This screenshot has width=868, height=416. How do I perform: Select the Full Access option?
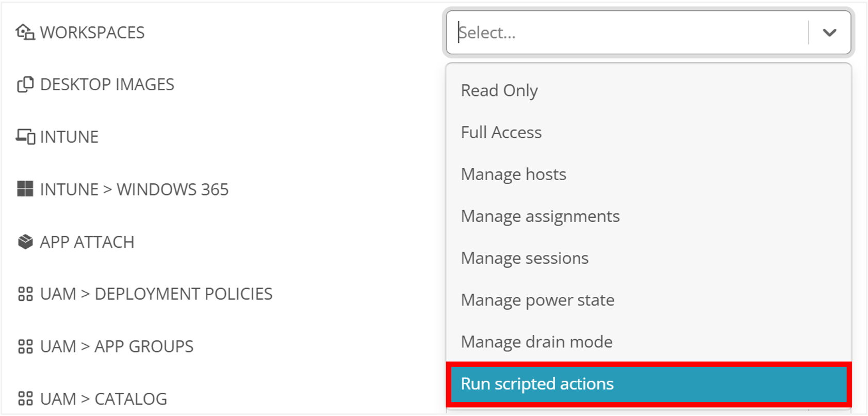click(501, 132)
